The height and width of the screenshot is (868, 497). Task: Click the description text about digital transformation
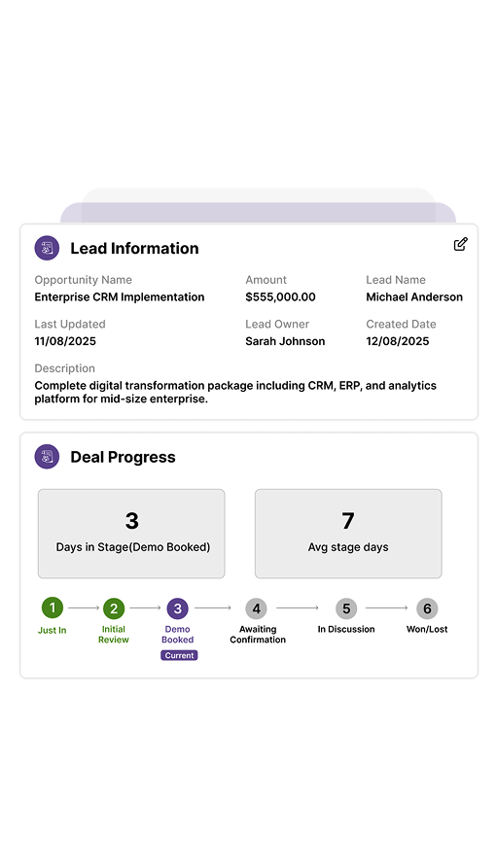click(235, 392)
